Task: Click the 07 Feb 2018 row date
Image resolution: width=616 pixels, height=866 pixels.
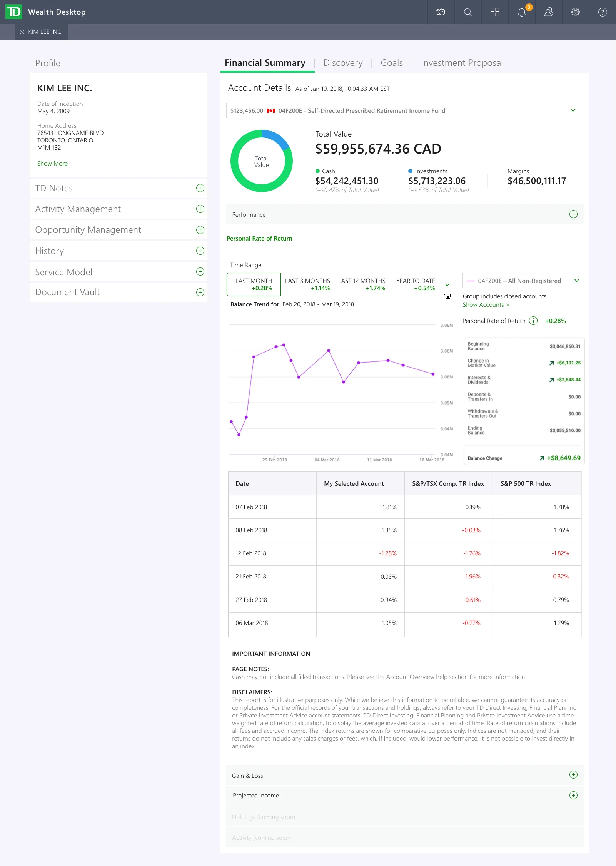Action: (x=251, y=507)
